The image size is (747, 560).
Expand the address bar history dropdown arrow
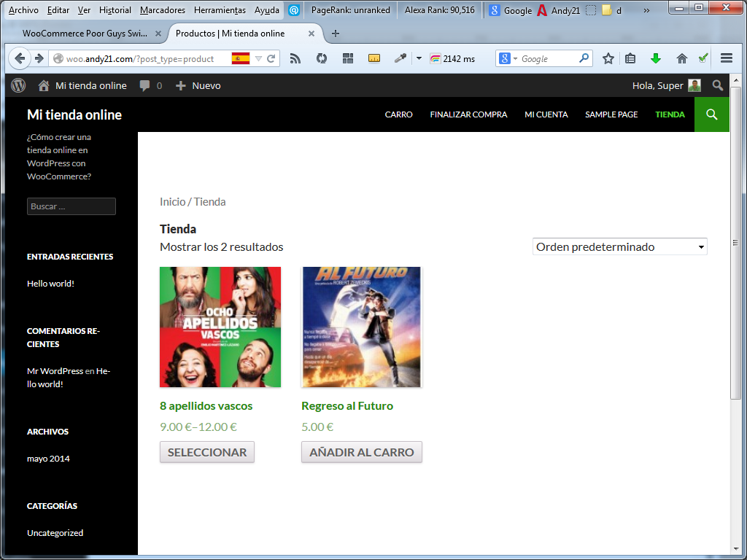coord(258,58)
